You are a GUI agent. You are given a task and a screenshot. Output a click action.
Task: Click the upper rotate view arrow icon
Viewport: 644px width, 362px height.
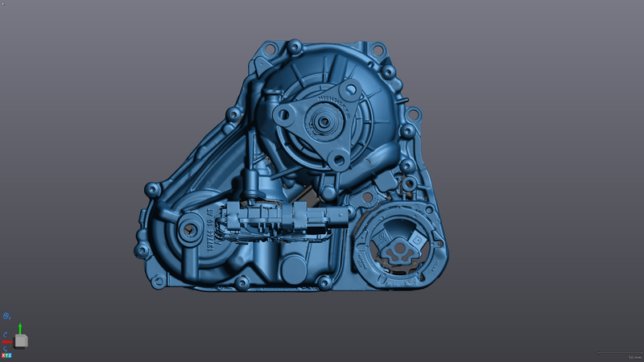click(x=6, y=334)
